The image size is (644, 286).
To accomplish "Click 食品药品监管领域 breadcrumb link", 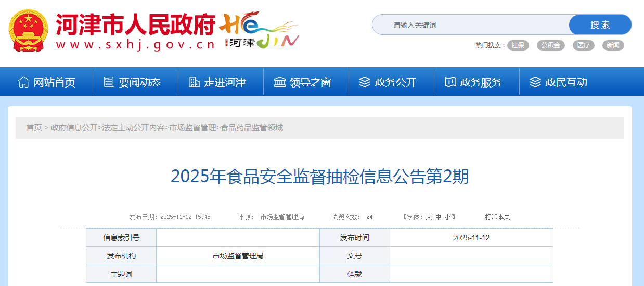I will (x=252, y=128).
